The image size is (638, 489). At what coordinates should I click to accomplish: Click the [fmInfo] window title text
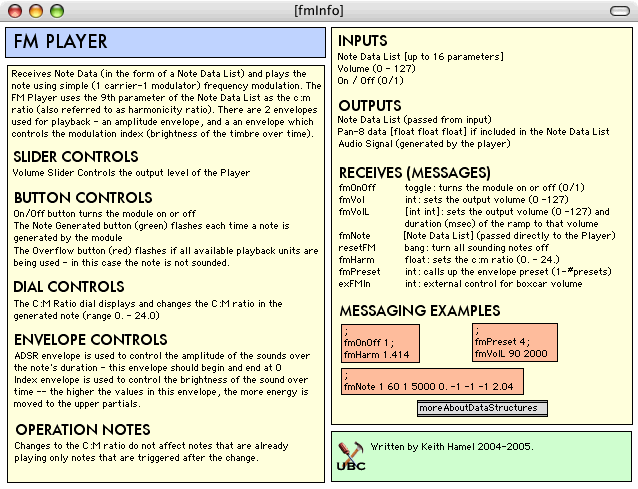pos(319,11)
